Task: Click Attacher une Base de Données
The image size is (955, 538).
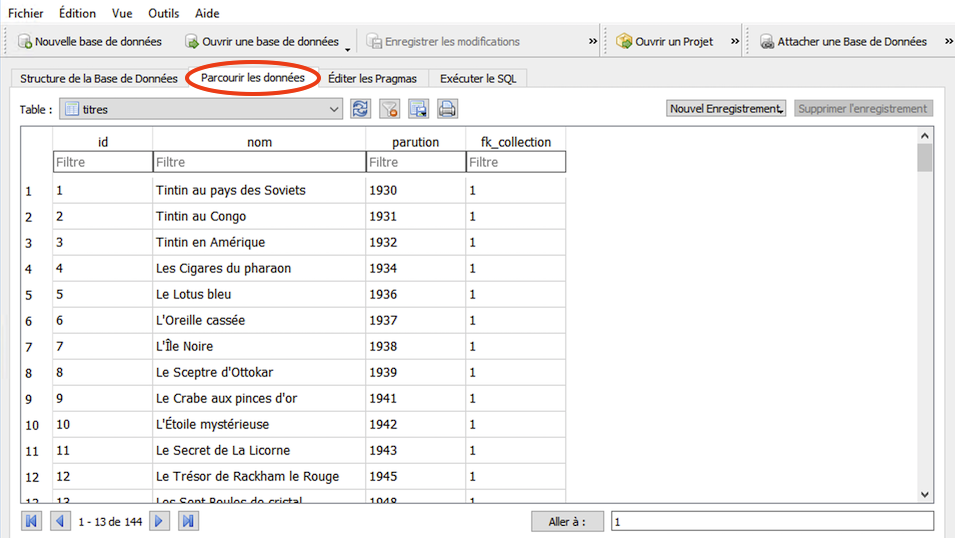Action: (x=843, y=42)
